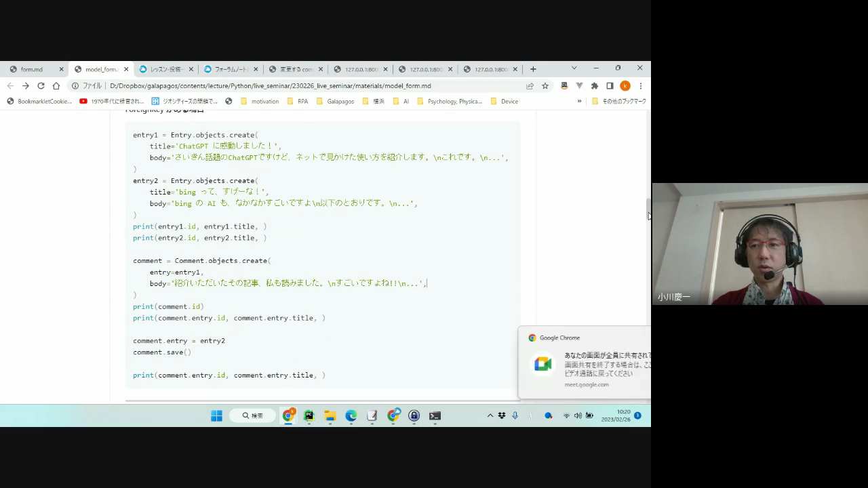Switch to the form.md tab
868x488 pixels.
point(32,69)
